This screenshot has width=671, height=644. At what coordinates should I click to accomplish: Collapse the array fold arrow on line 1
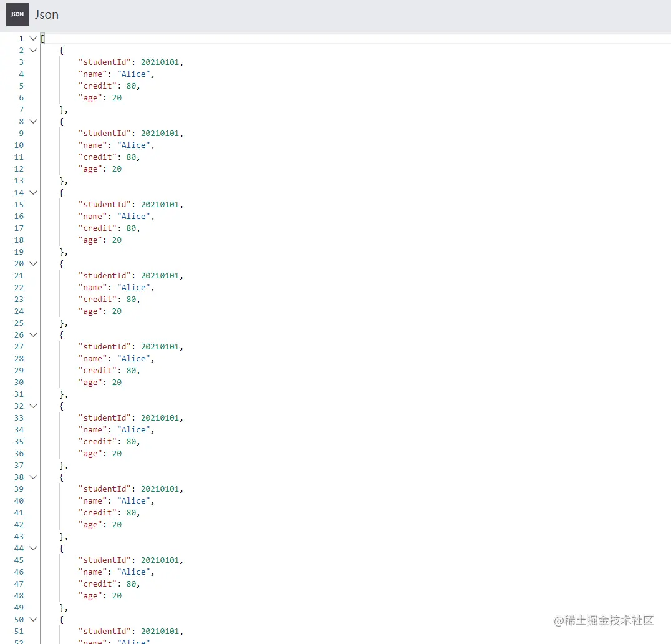tap(33, 39)
